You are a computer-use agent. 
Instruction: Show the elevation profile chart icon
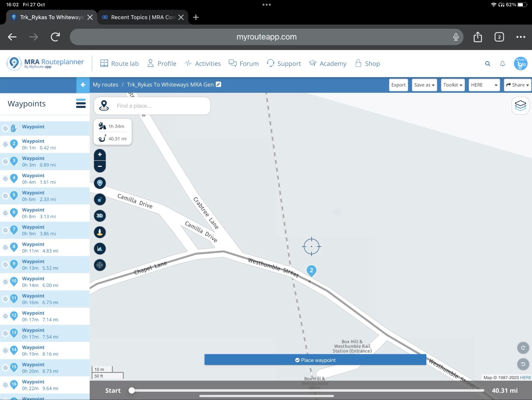click(100, 249)
